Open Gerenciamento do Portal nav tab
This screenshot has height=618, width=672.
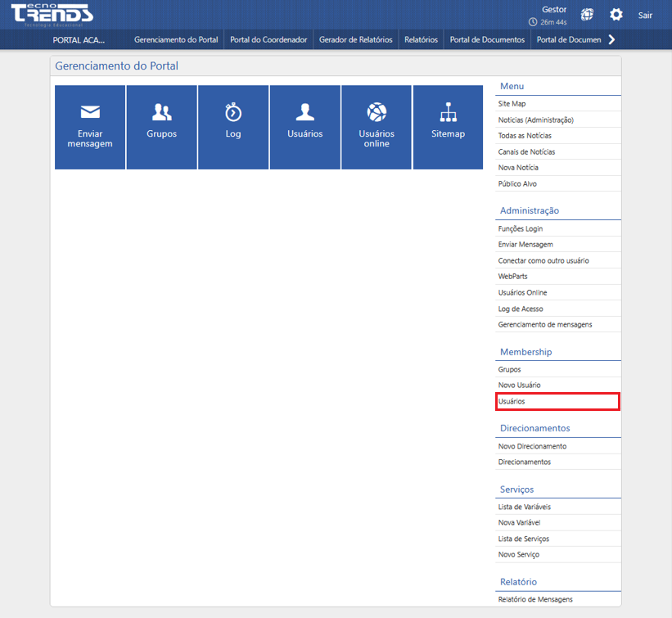click(176, 39)
